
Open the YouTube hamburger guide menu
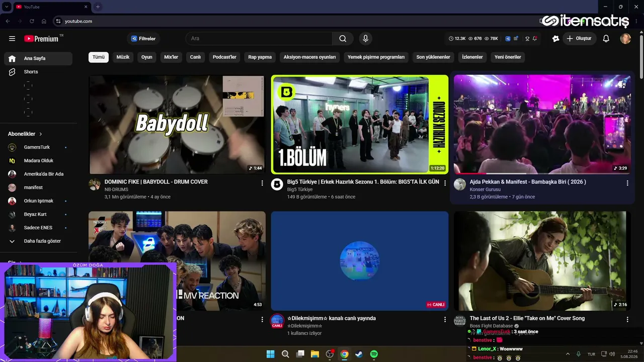(x=12, y=39)
